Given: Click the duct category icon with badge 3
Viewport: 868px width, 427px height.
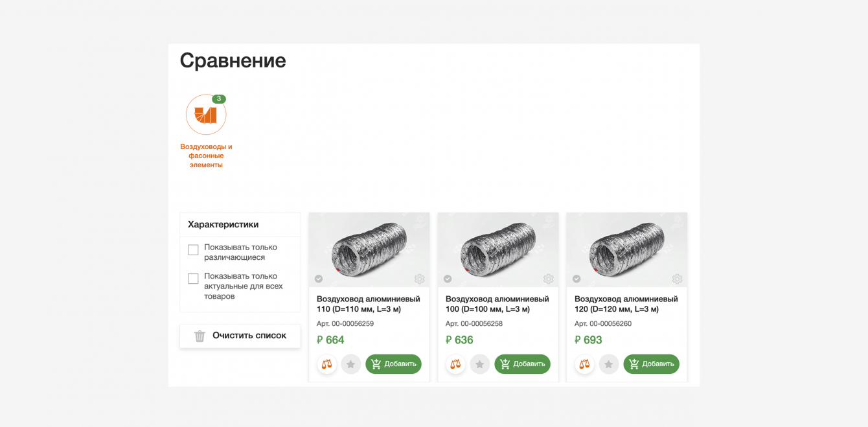Looking at the screenshot, I should click(206, 115).
